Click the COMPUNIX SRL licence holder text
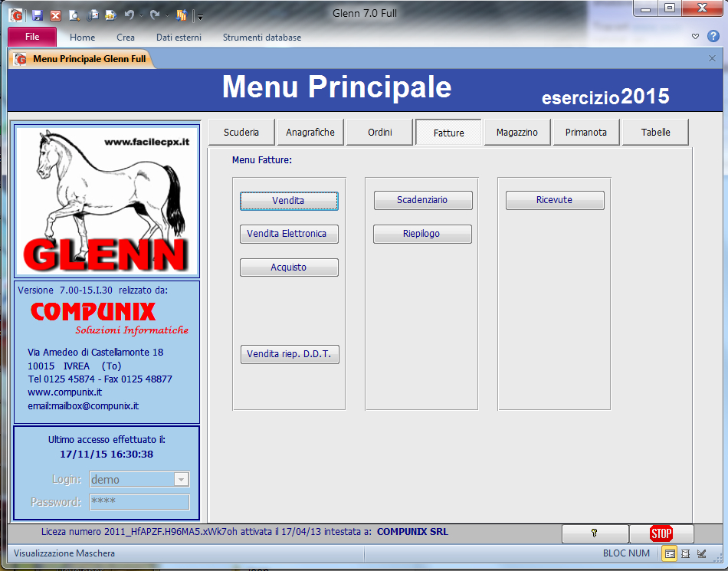 click(x=412, y=532)
